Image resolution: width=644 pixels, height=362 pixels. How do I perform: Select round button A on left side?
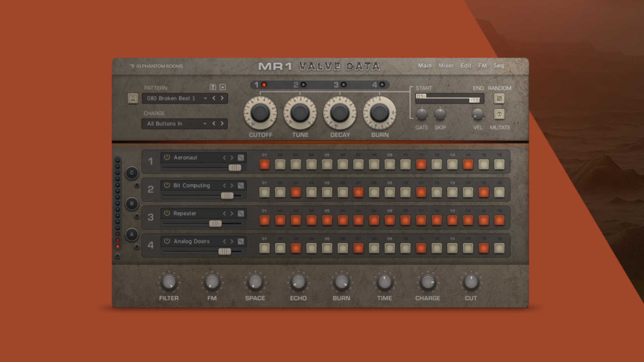(131, 234)
